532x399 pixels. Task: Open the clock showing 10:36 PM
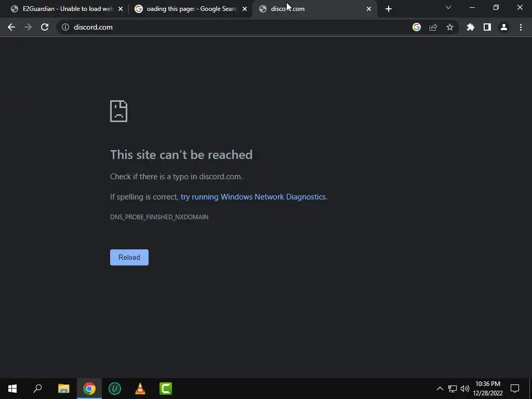pos(488,389)
